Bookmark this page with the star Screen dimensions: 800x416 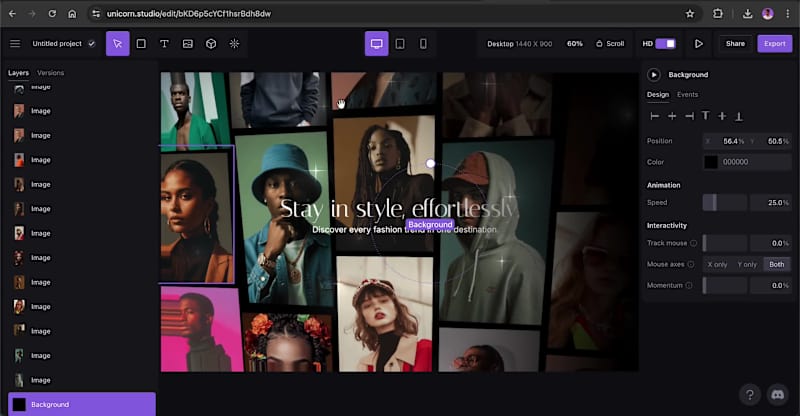point(690,14)
